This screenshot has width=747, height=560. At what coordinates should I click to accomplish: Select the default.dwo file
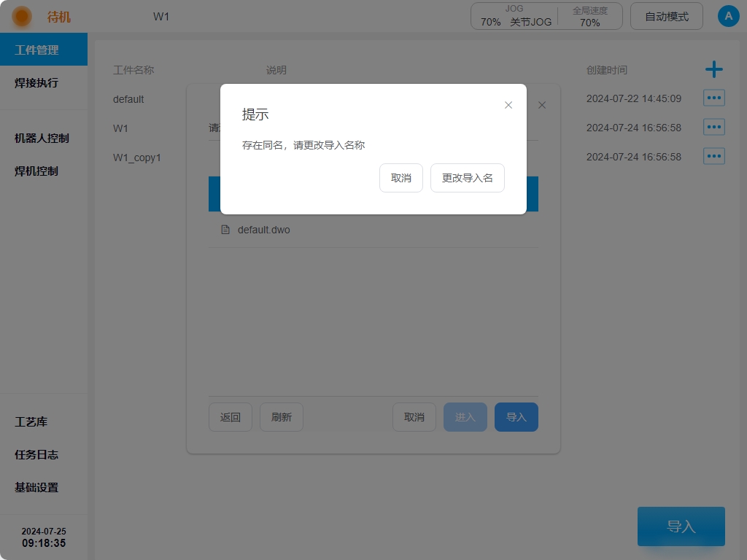click(264, 230)
